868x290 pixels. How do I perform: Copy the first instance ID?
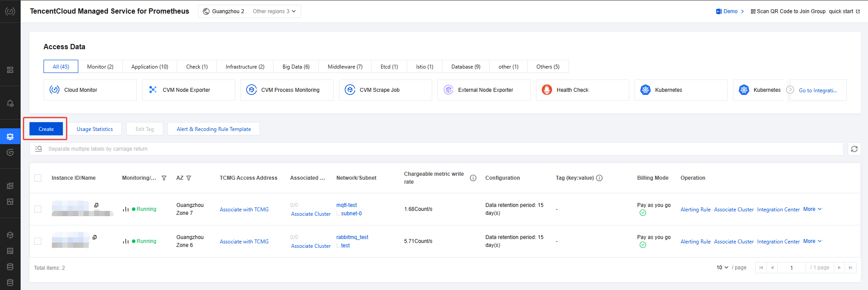click(96, 205)
